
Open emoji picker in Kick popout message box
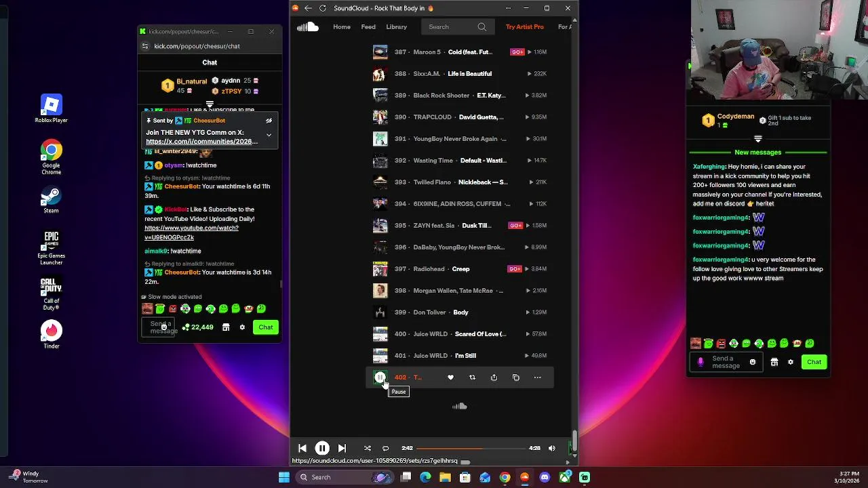163,327
